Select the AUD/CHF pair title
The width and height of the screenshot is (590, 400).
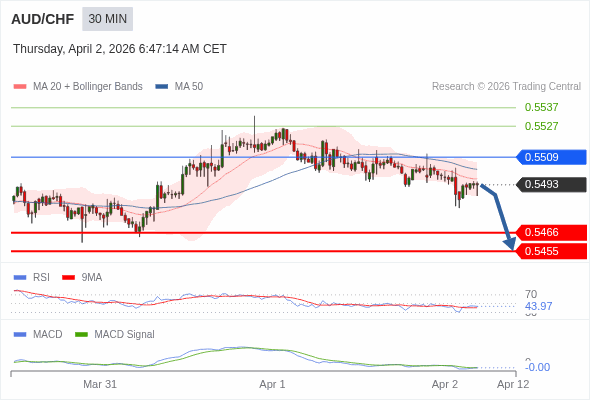pos(43,19)
